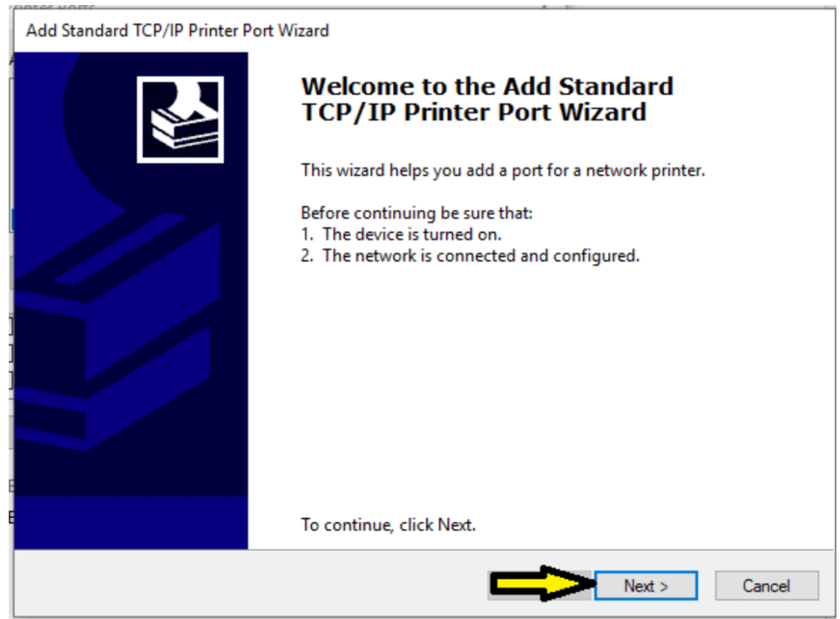Image resolution: width=840 pixels, height=619 pixels.
Task: Click the wizard title bar text
Action: [x=177, y=30]
